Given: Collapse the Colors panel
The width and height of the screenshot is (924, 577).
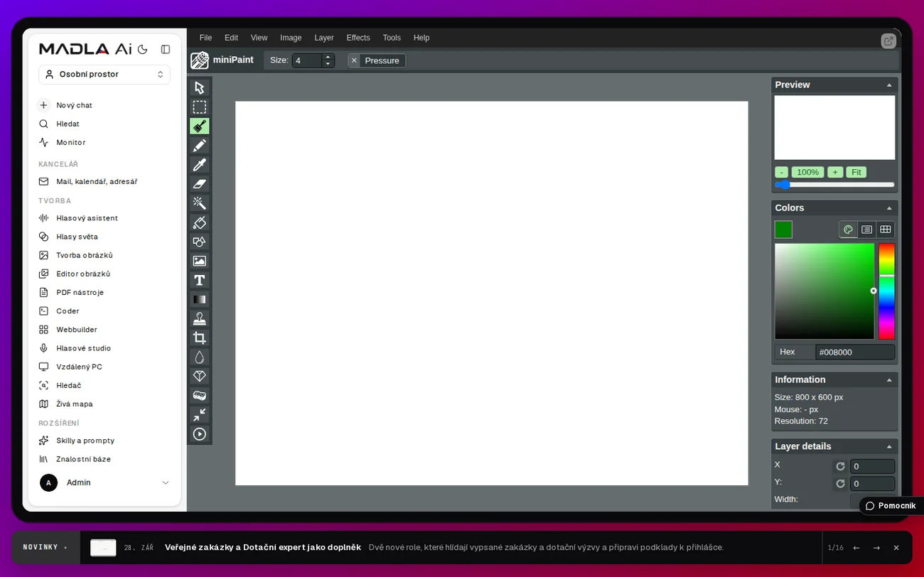Looking at the screenshot, I should pyautogui.click(x=889, y=208).
